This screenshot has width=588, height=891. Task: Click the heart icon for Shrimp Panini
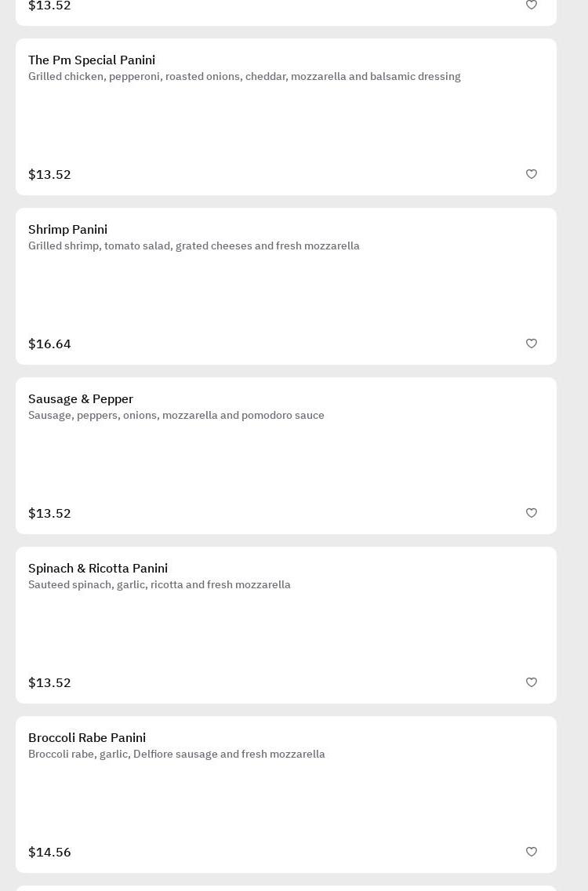point(532,344)
